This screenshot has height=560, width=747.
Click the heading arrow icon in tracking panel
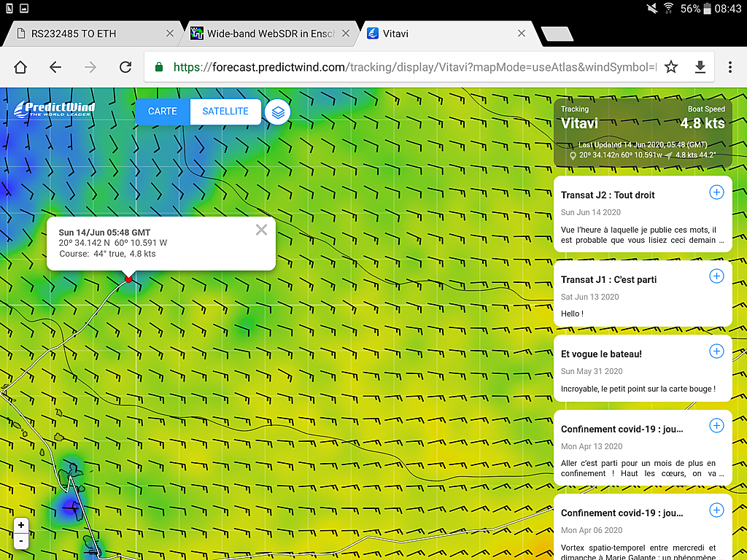(x=669, y=156)
